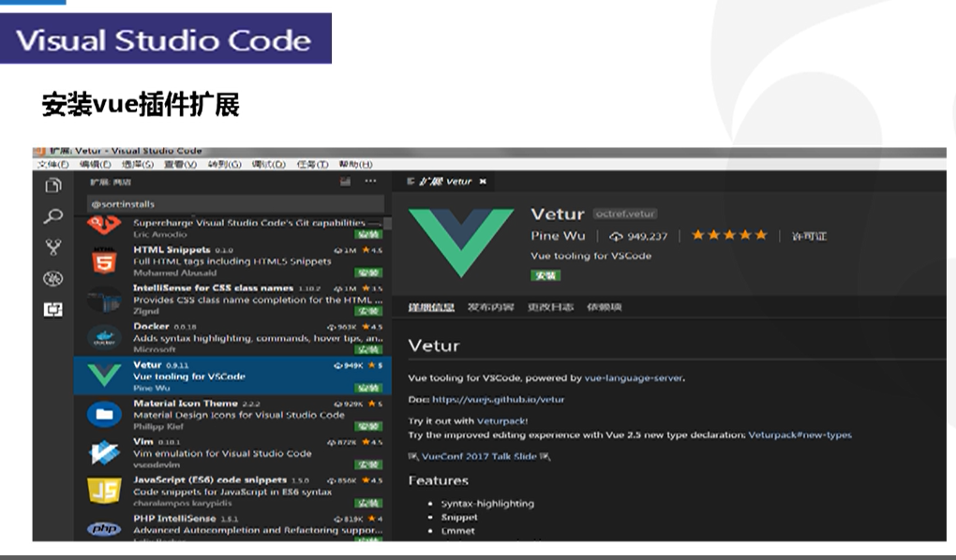Screen dimensions: 956x560
Task: Click the Vim extension icon
Action: (x=104, y=452)
